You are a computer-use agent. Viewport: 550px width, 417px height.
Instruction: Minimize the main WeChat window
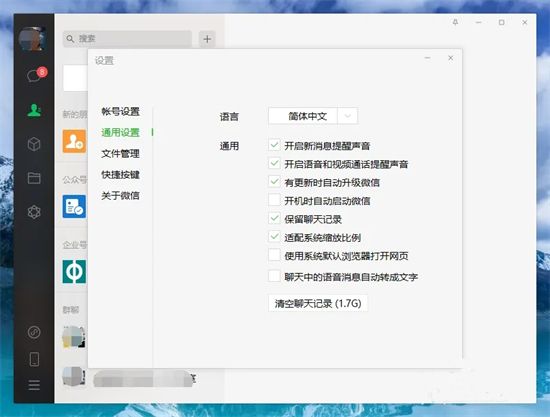click(x=478, y=22)
